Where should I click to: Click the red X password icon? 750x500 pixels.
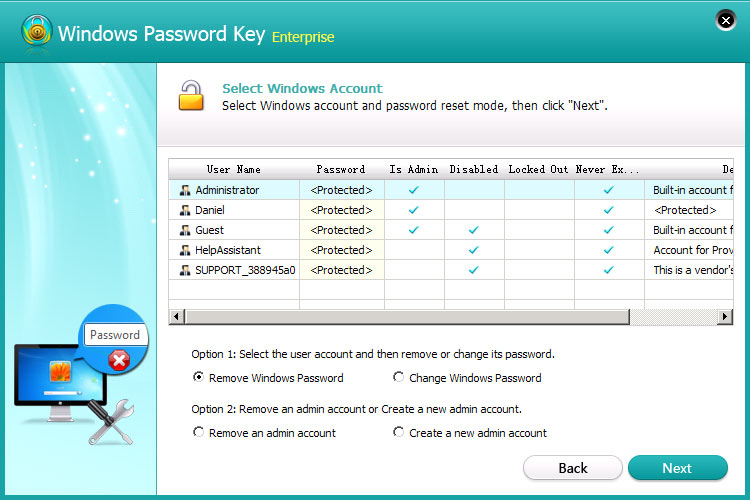[x=119, y=360]
